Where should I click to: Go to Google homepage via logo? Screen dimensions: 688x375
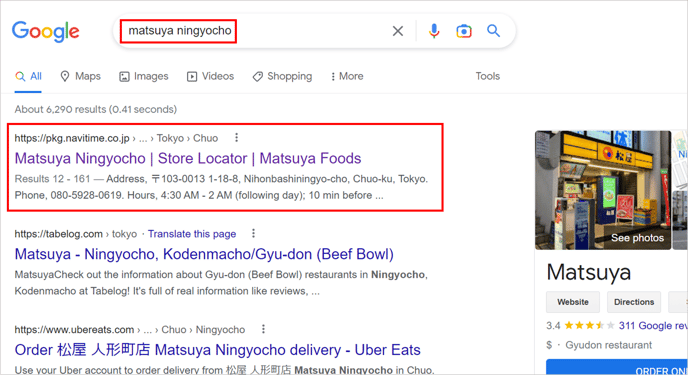[x=46, y=32]
